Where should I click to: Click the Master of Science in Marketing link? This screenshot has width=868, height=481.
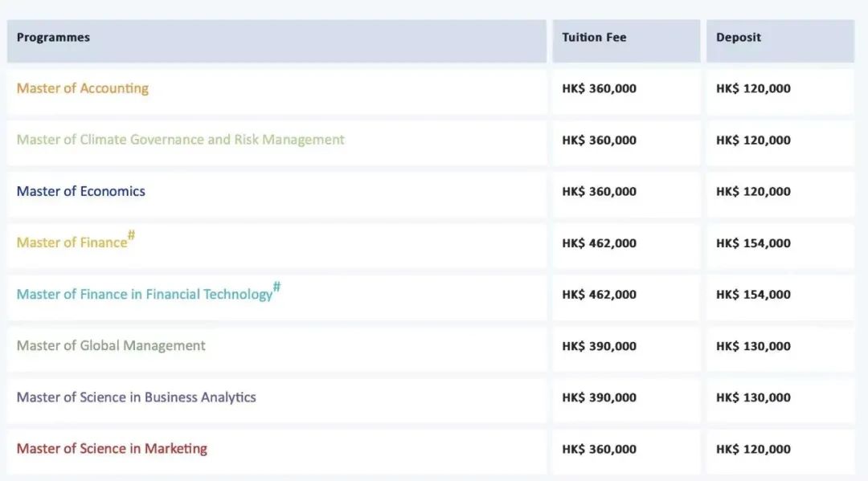(112, 448)
